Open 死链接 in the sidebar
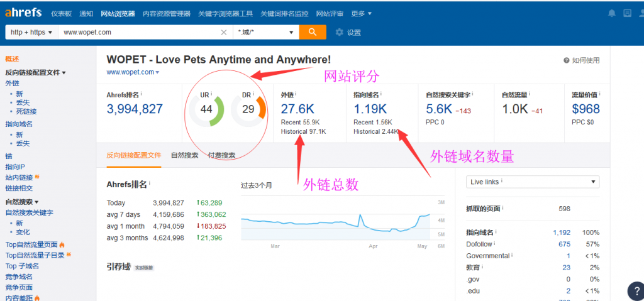The height and width of the screenshot is (301, 644). tap(26, 111)
